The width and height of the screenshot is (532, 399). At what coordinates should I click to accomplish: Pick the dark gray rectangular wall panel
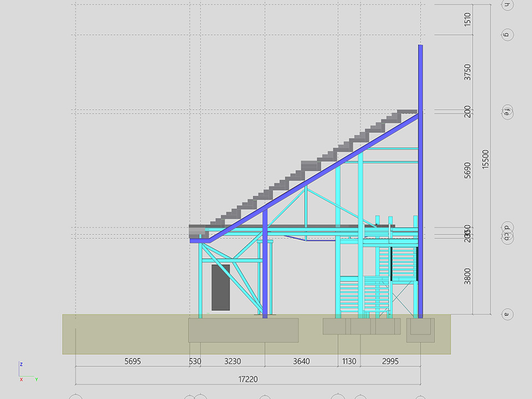pyautogui.click(x=221, y=287)
